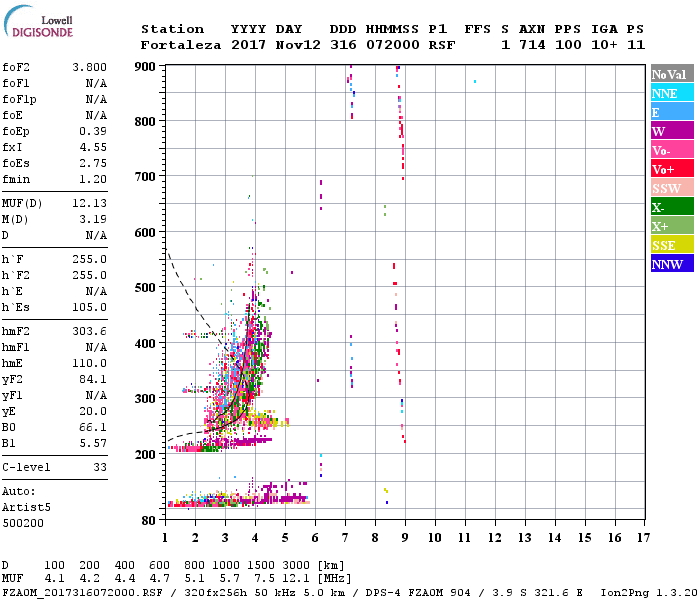Click the 500200 version number

(23, 523)
